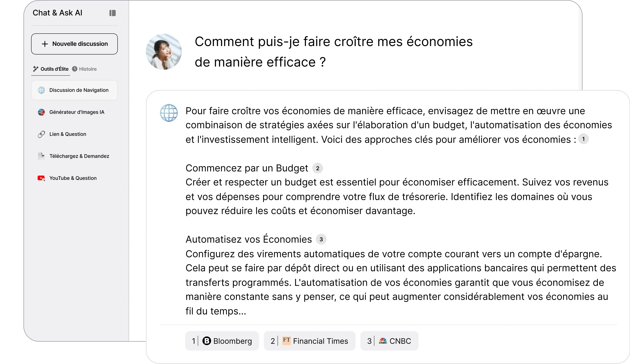
Task: Click the YouTube icon in the sidebar
Action: click(x=41, y=178)
